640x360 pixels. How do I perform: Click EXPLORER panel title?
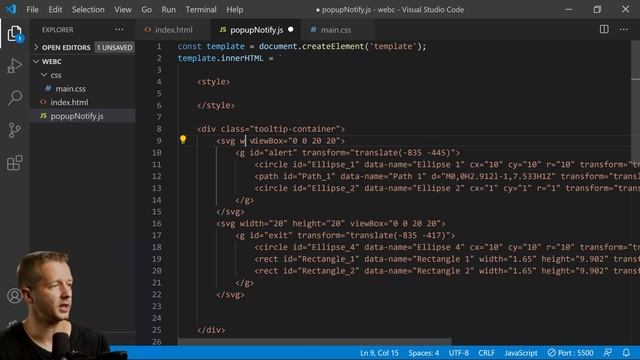pyautogui.click(x=58, y=29)
